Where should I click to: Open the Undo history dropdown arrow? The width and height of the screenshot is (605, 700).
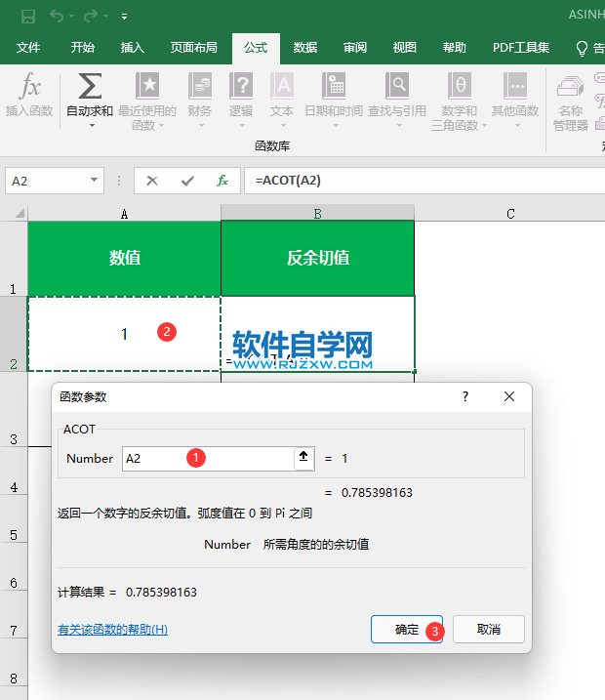72,17
